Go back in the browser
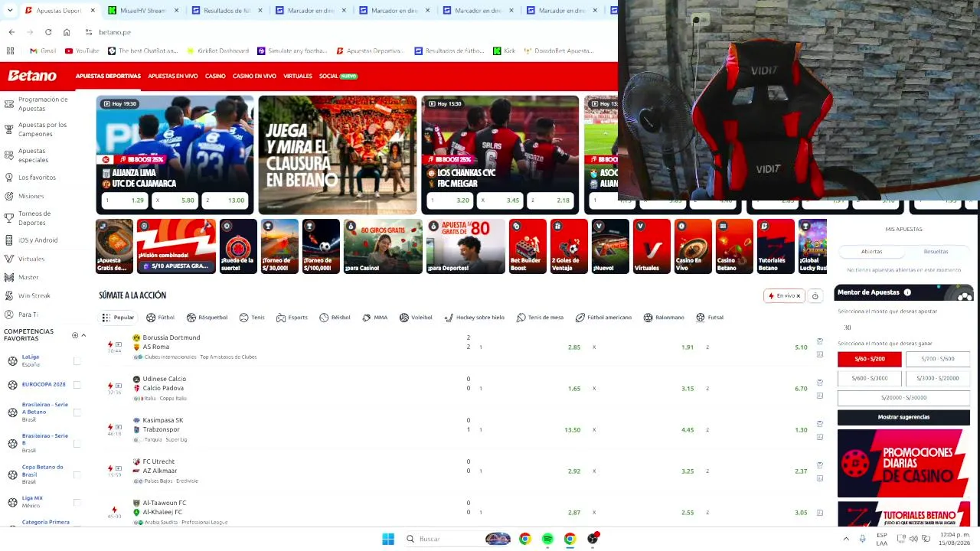Viewport: 980px width, 551px height. pos(11,32)
